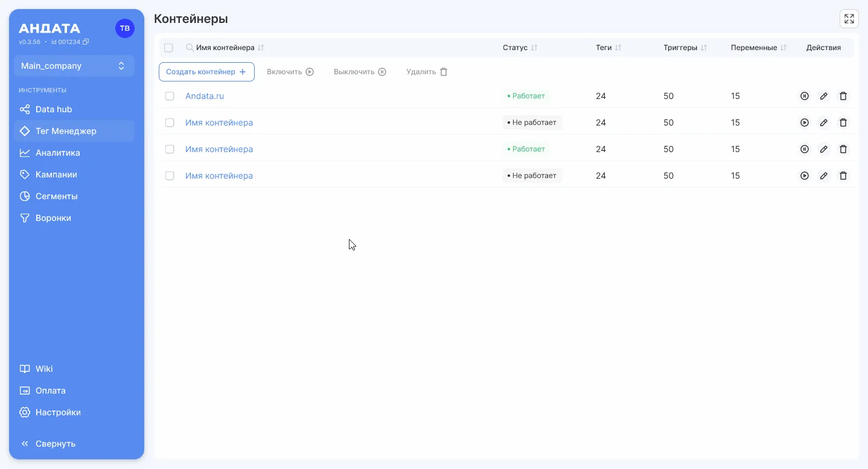The image size is (868, 469).
Task: Click the search icon next to Имя контейнера
Action: tap(190, 48)
